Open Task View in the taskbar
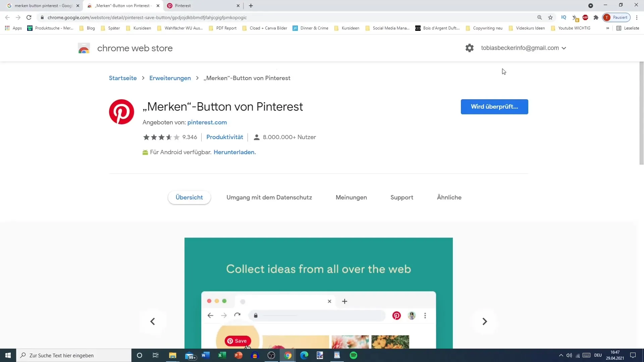Screen dimensions: 644x362 pyautogui.click(x=156, y=355)
